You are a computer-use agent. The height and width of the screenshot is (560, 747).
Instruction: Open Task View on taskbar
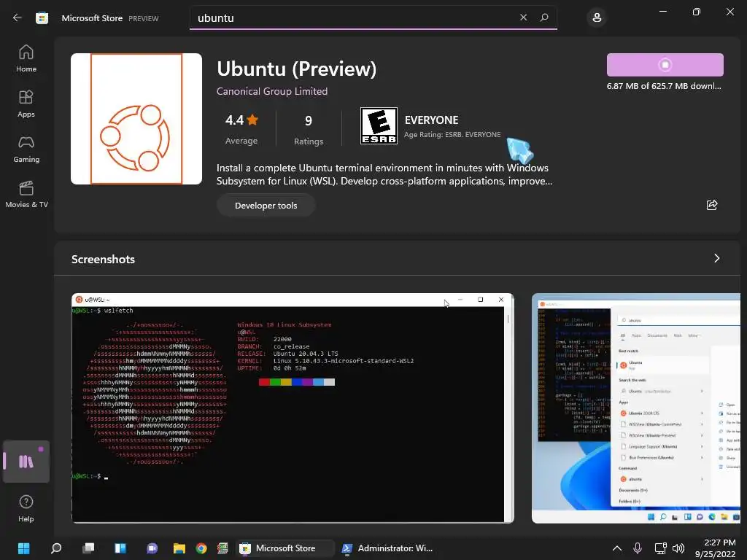88,548
